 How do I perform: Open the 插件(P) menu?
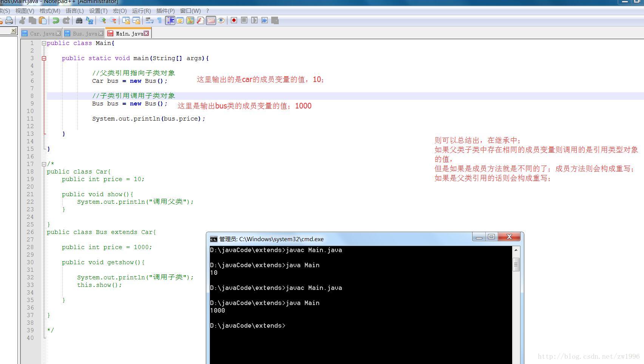pyautogui.click(x=165, y=11)
